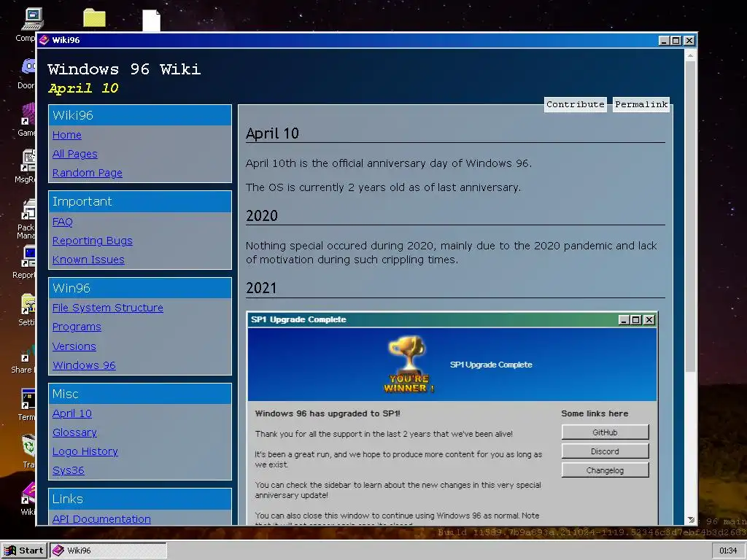Screen dimensions: 747x560
Task: Open the Versions wiki link
Action: pos(74,346)
